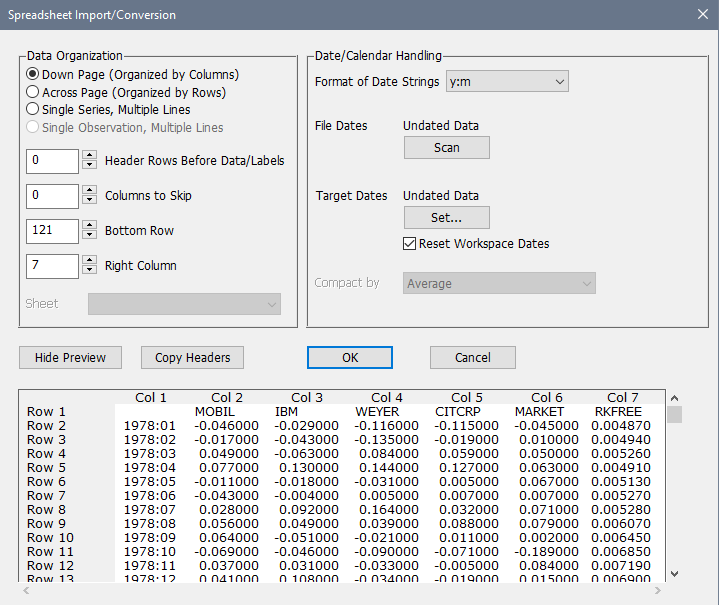The image size is (719, 605).
Task: Click down arrow of Right Column spinner
Action: point(90,271)
